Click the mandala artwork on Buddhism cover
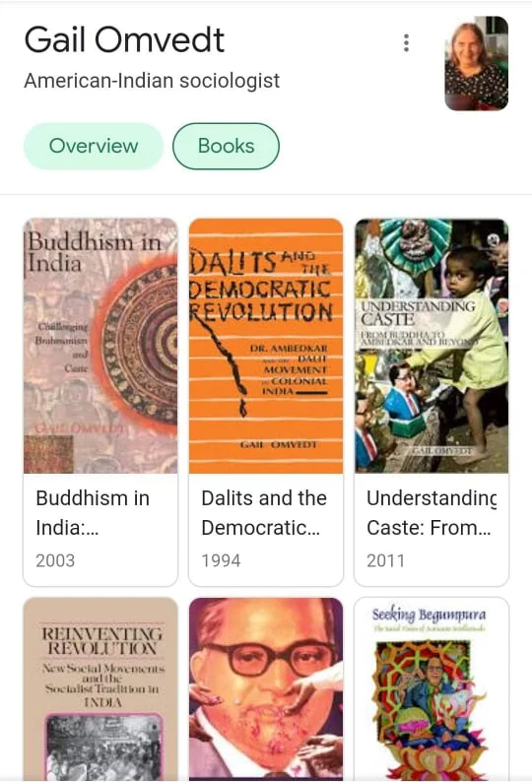Viewport: 532px width, 782px height. [x=137, y=342]
